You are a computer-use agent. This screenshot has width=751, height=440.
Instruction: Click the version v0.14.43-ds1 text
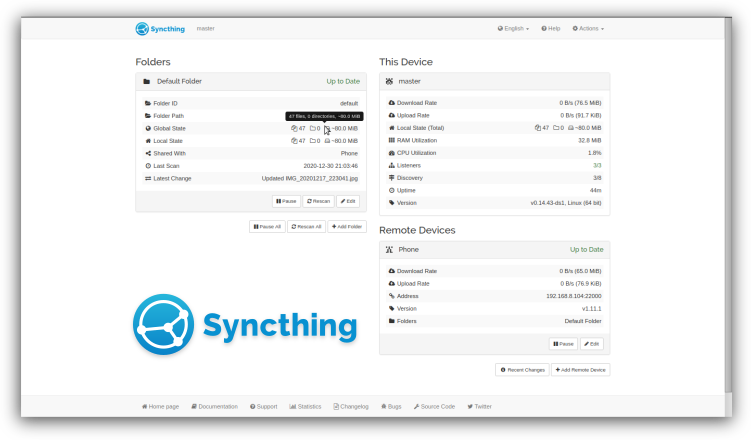(x=547, y=203)
